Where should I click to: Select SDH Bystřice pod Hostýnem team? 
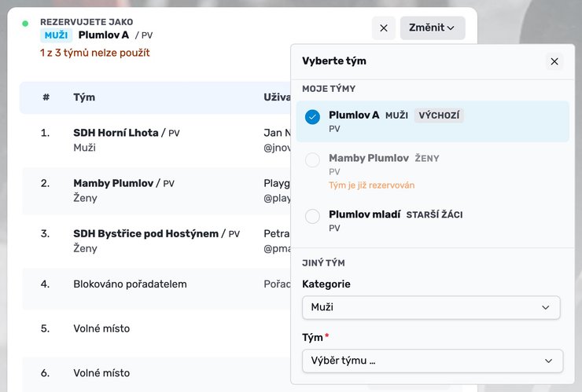(156, 241)
